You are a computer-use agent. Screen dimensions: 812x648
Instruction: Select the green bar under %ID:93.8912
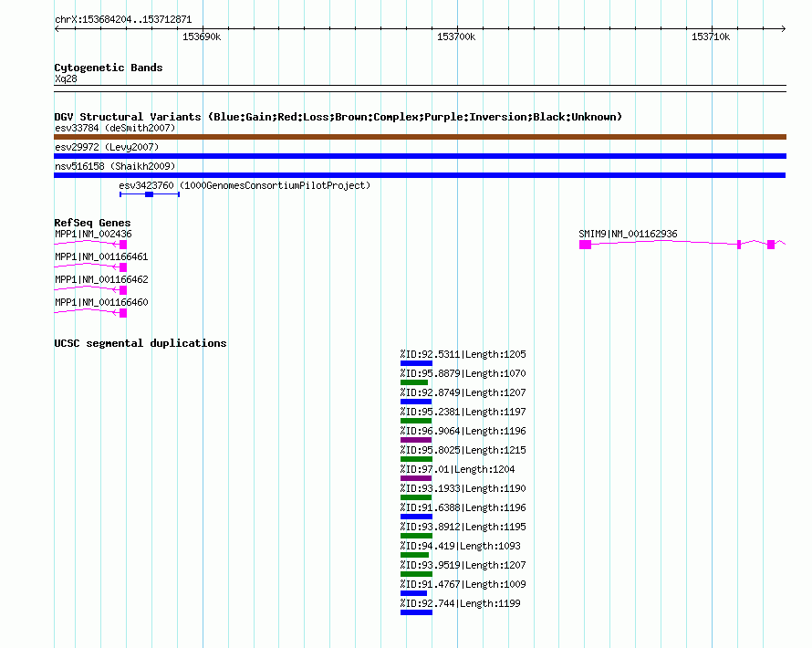click(x=416, y=536)
